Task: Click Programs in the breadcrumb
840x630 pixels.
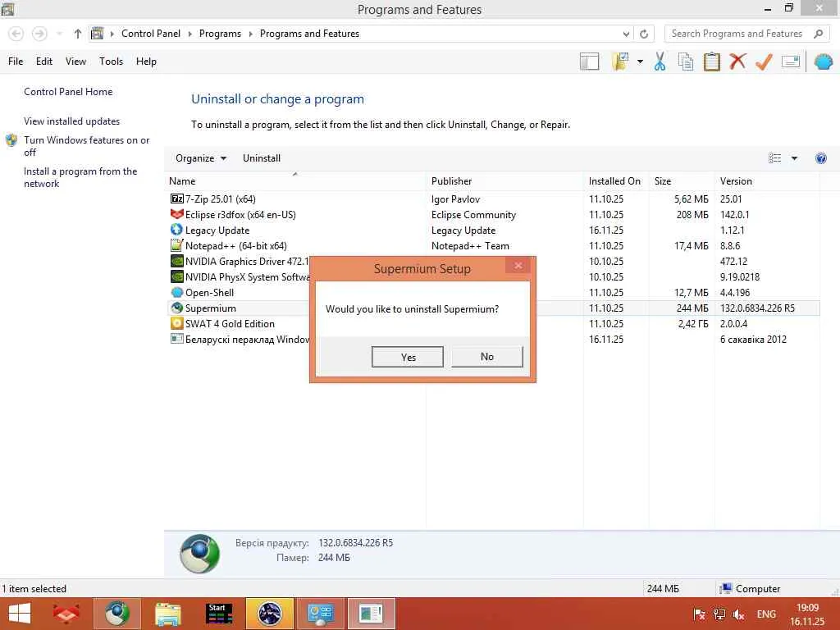Action: (220, 34)
